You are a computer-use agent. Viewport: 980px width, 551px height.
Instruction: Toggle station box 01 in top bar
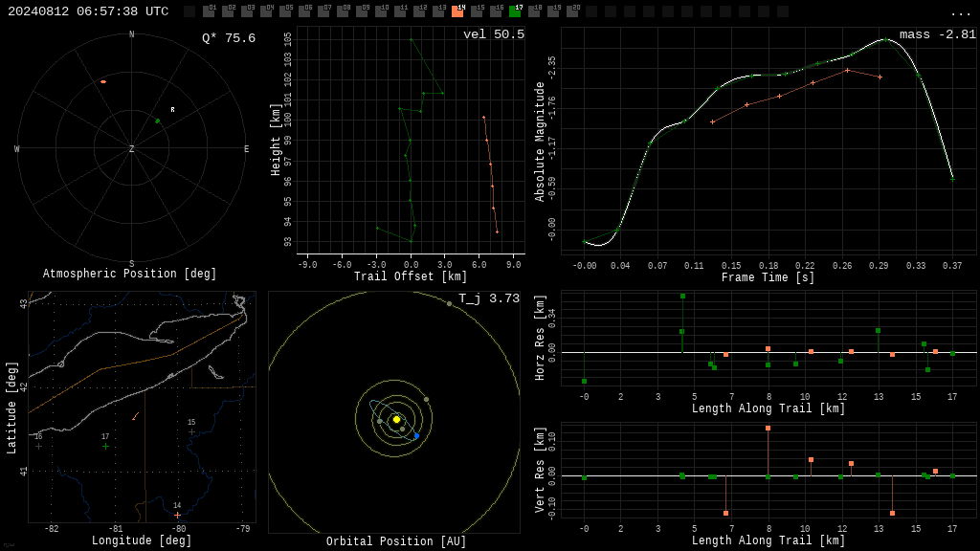pos(209,11)
